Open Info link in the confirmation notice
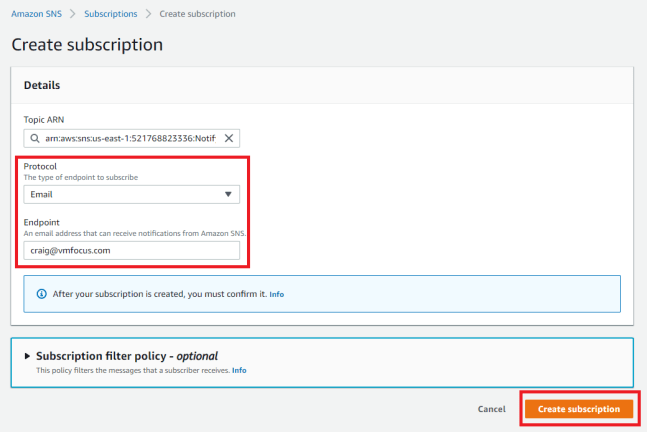Image resolution: width=647 pixels, height=432 pixels. (x=277, y=295)
